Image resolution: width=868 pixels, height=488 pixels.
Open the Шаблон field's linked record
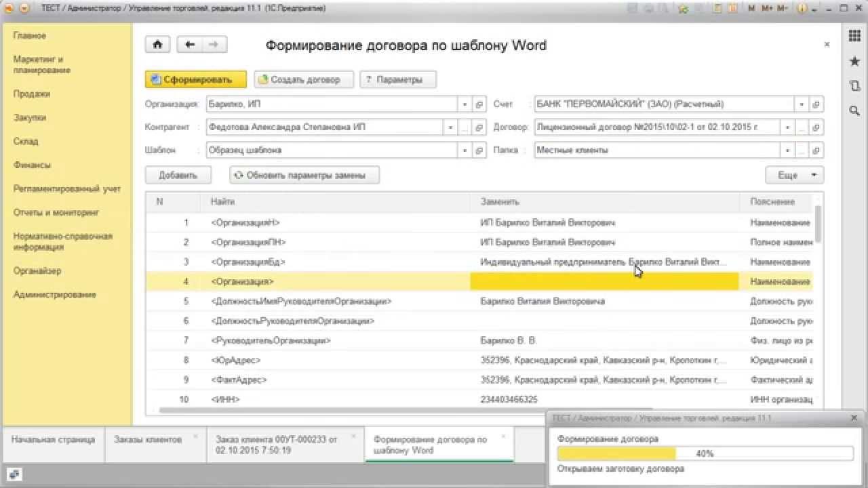tap(479, 150)
